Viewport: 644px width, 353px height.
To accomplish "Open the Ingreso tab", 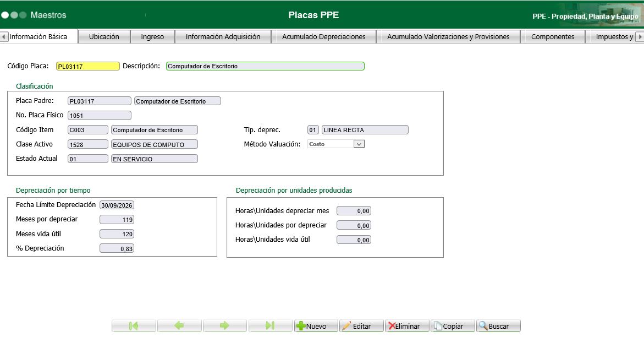I will (152, 36).
